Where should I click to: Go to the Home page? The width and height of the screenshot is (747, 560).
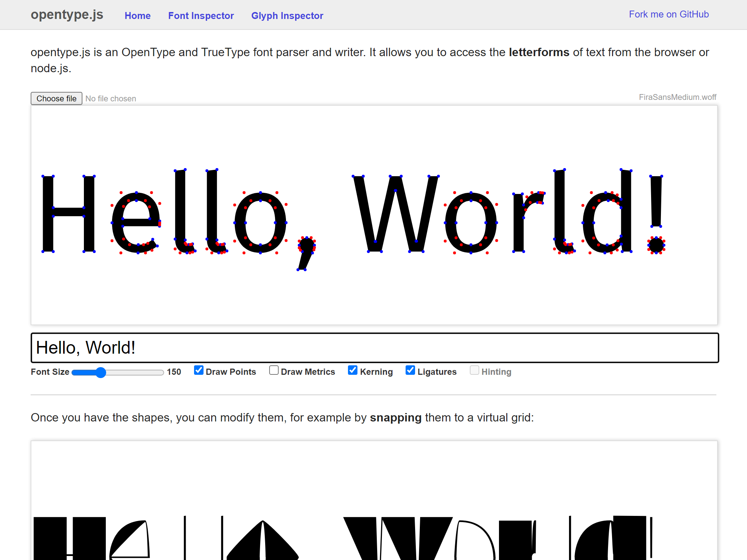pos(138,16)
